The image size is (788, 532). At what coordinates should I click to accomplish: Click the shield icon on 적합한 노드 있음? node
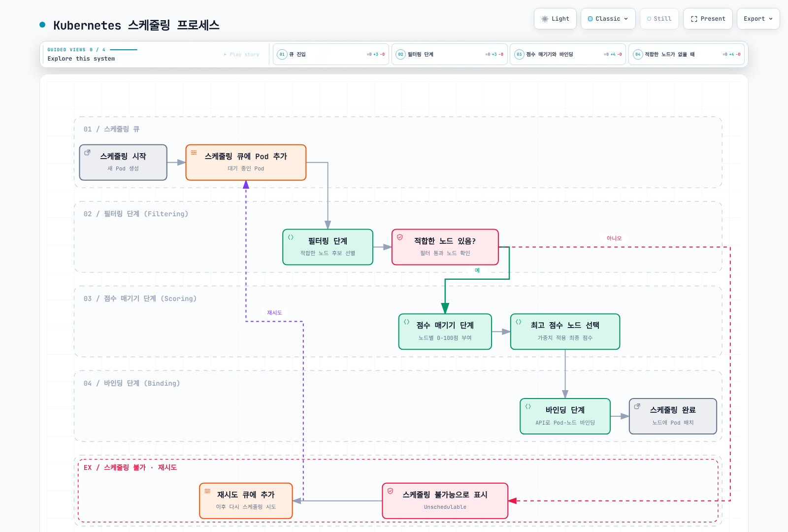[x=400, y=237]
